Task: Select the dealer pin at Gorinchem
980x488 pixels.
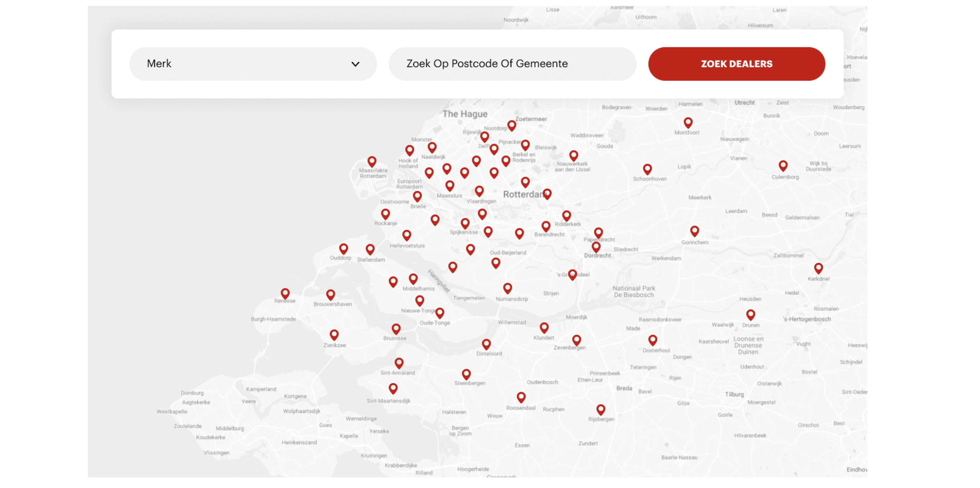Action: (695, 231)
